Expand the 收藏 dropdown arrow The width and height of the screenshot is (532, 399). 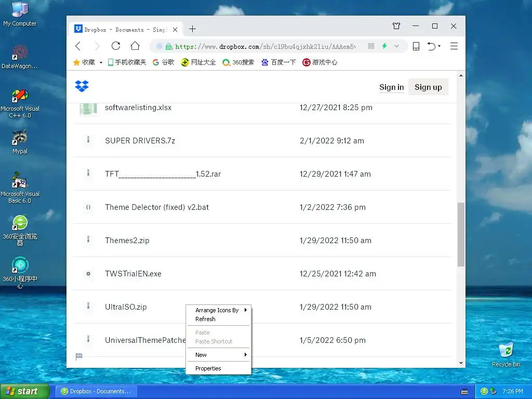point(101,63)
